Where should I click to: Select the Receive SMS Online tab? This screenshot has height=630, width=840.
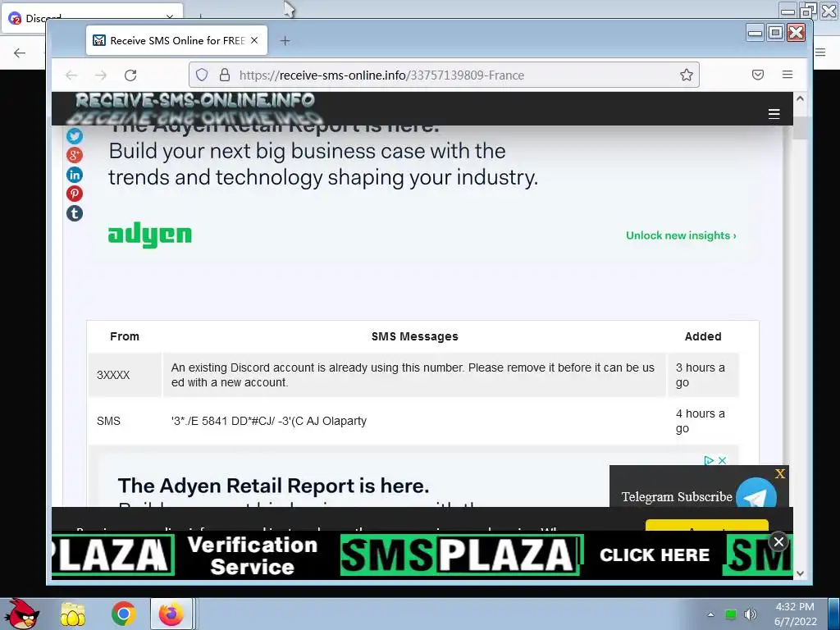click(177, 41)
